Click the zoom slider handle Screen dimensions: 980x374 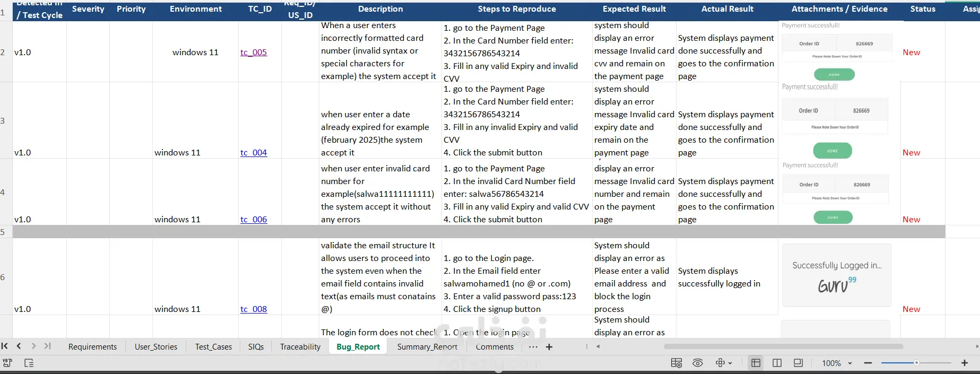[916, 363]
